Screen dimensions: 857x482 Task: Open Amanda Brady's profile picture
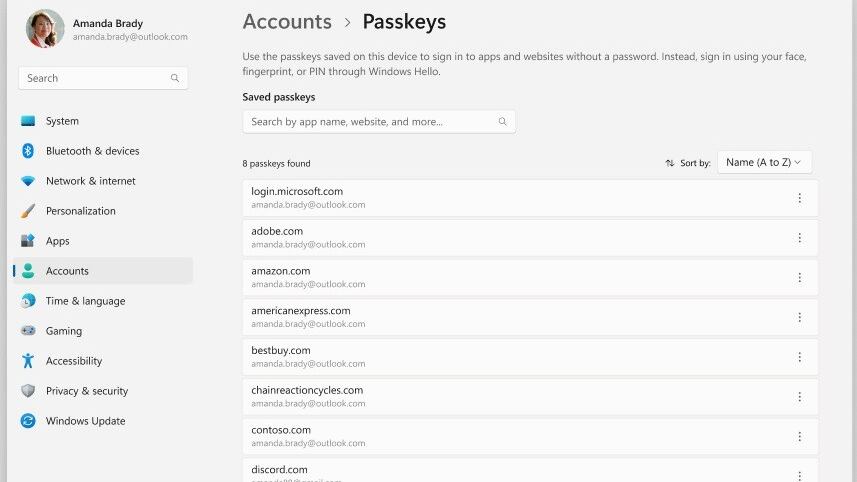tap(45, 29)
